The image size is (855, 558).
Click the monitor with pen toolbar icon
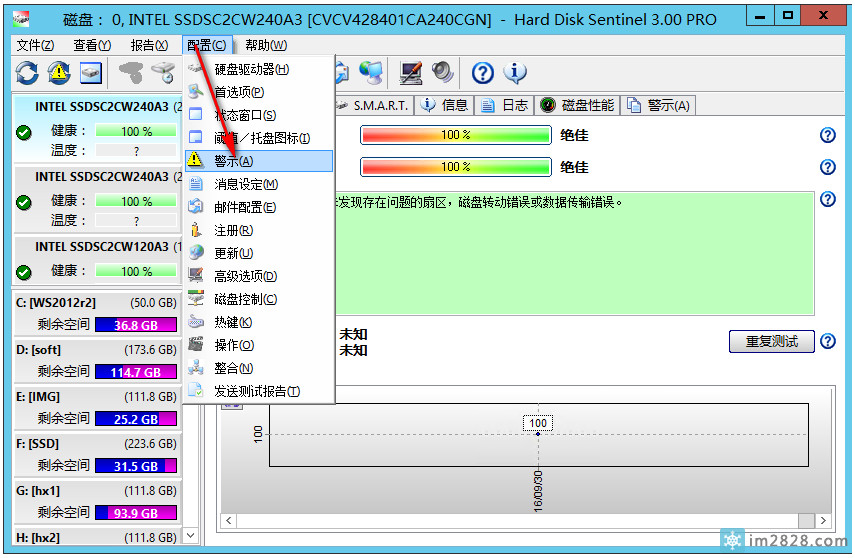[411, 73]
